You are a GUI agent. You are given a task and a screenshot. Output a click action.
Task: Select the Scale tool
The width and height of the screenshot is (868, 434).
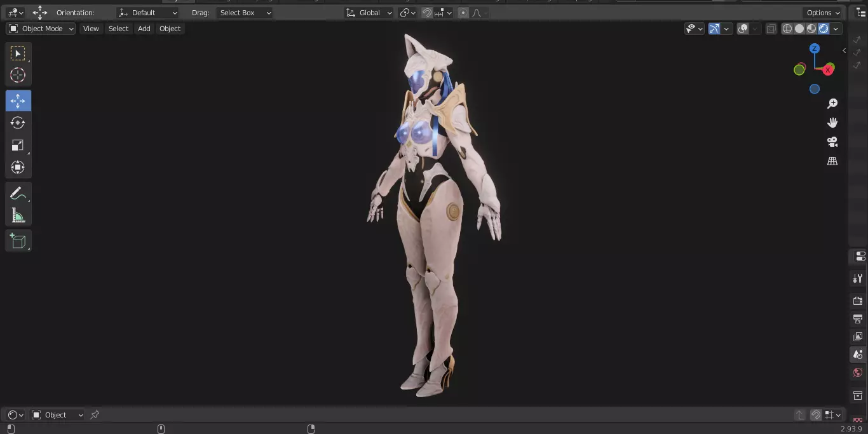tap(18, 146)
